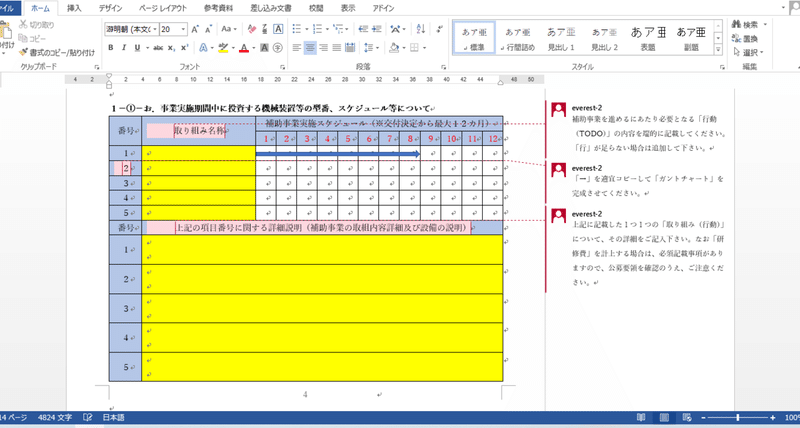Toggle subscript formatting
This screenshot has height=428, width=800.
pos(171,48)
